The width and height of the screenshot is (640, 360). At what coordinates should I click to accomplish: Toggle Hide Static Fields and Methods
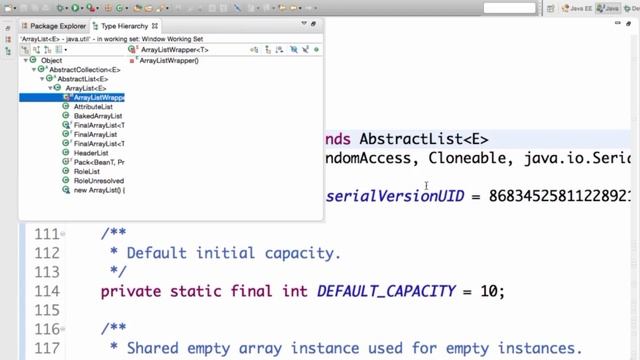pyautogui.click(x=305, y=50)
